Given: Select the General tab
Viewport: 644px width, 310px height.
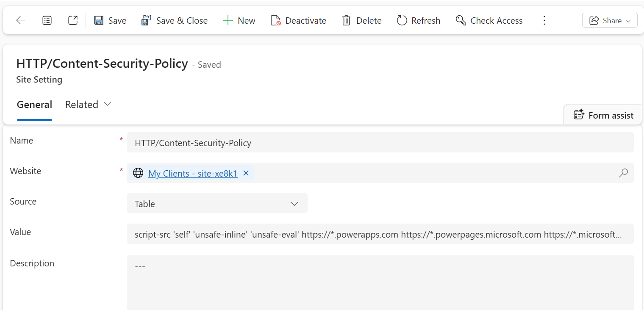Looking at the screenshot, I should point(34,105).
